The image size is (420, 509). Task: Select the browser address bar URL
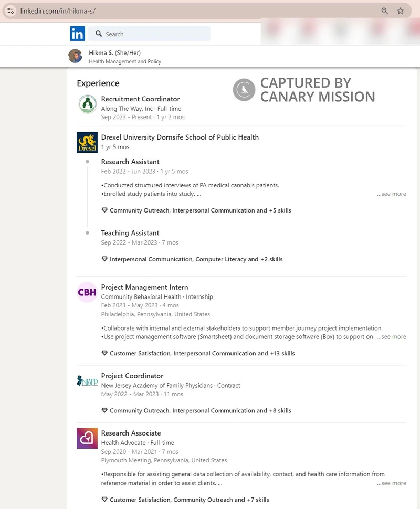(x=58, y=10)
